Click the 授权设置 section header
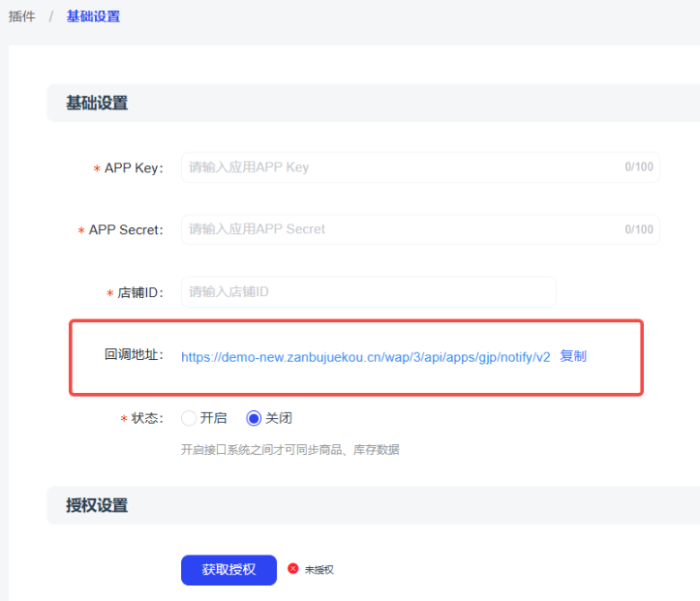The image size is (700, 601). click(x=97, y=505)
